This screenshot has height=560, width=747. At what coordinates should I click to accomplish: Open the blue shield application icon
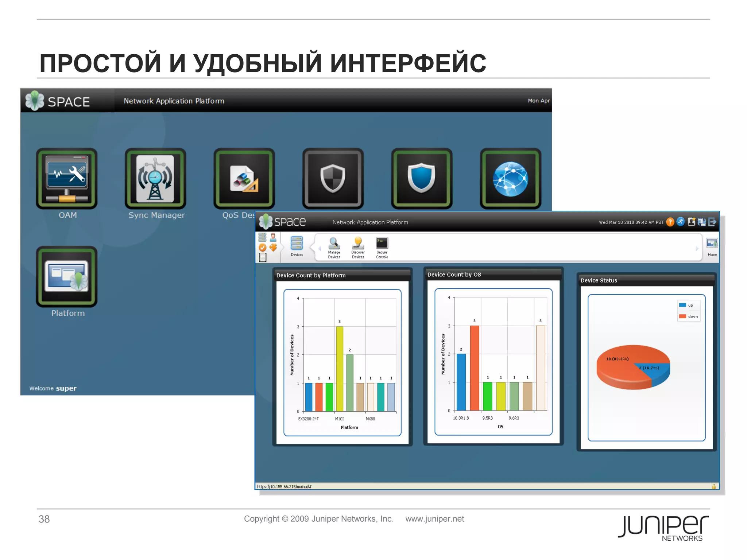click(422, 178)
